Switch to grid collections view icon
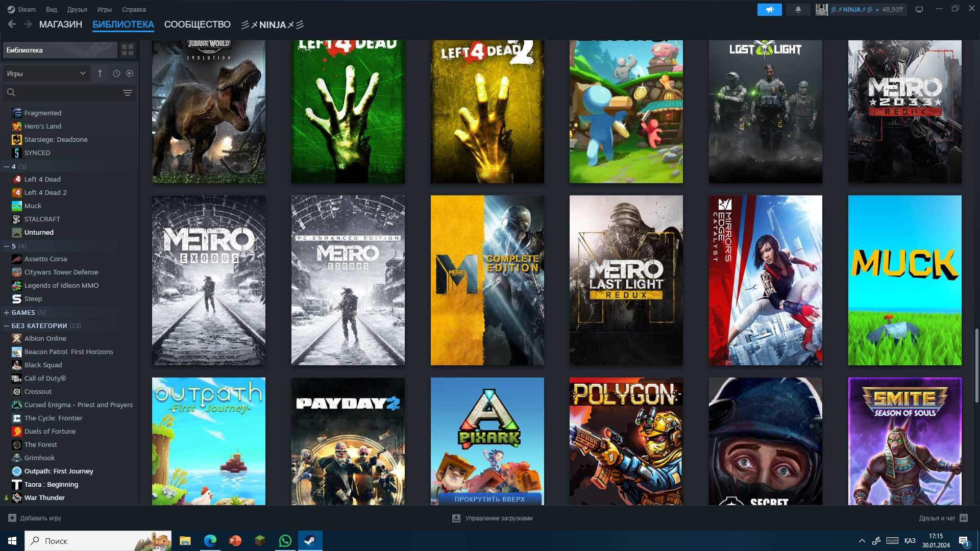Screen dimensions: 980x551 (128, 49)
